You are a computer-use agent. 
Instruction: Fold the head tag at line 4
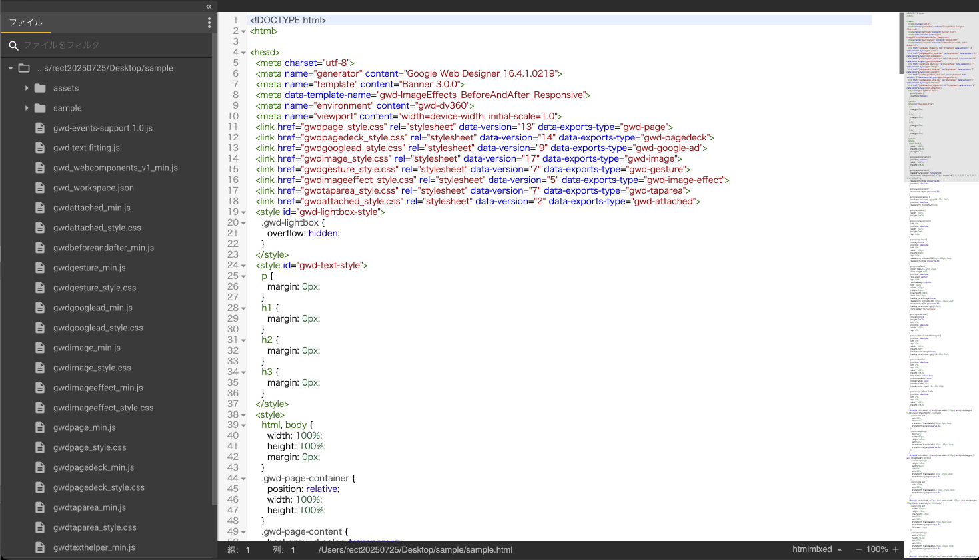pos(243,53)
